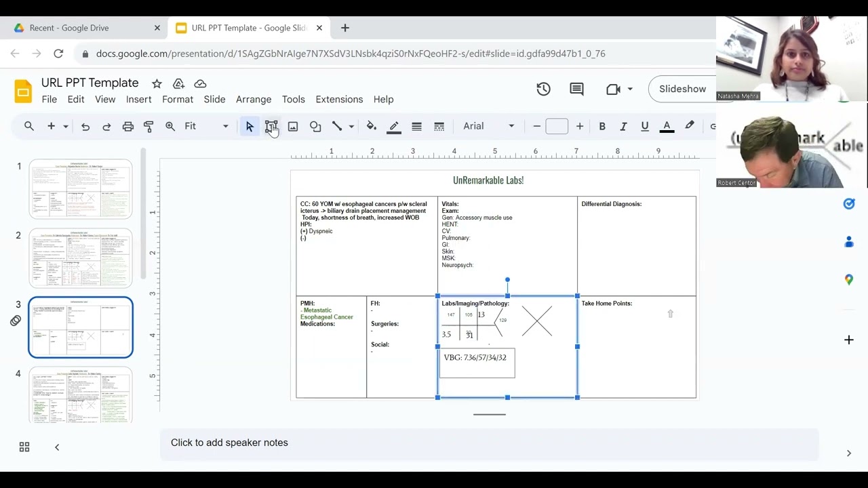Select slide 2 thumbnail

coord(81,258)
